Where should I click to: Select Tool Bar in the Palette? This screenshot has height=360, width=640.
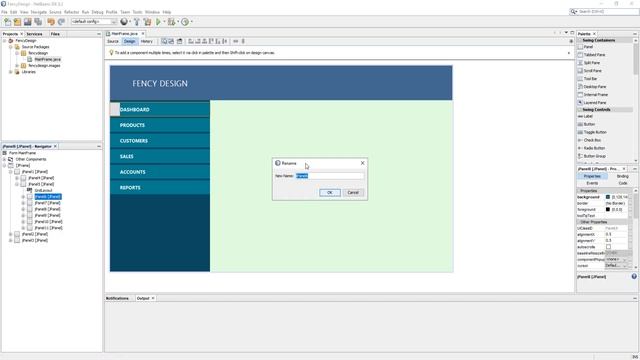pos(587,79)
